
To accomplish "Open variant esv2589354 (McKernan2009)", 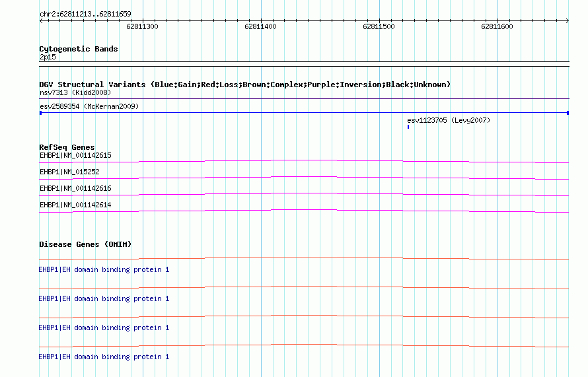I will point(89,106).
